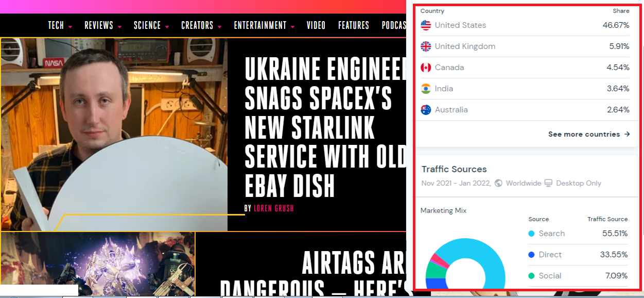Click the Marketing Mix label
Image resolution: width=644 pixels, height=298 pixels.
pyautogui.click(x=444, y=210)
